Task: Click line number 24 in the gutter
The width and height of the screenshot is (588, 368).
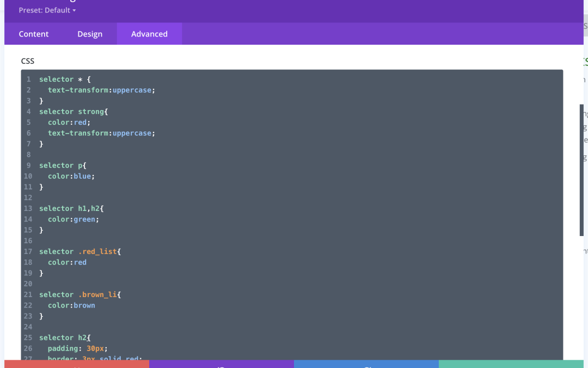Action: click(x=28, y=327)
